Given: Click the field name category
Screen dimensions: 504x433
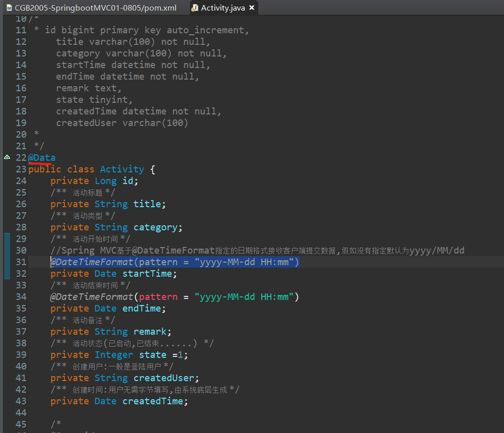Looking at the screenshot, I should (156, 227).
